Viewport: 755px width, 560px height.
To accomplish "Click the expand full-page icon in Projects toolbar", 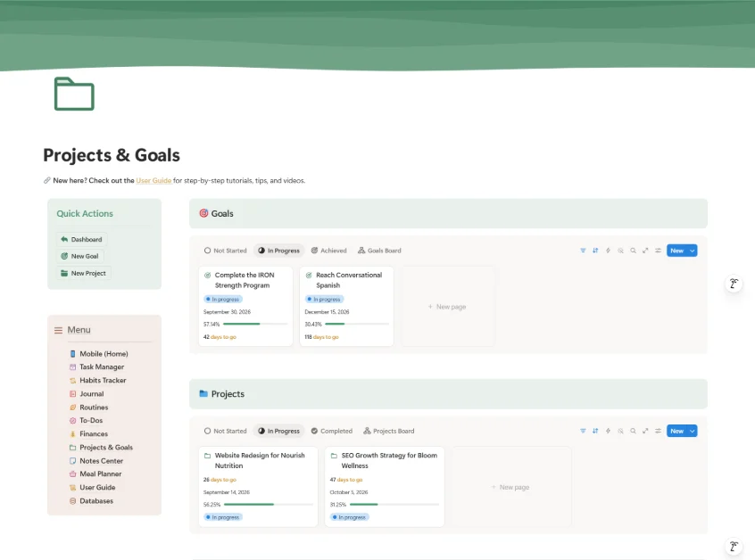I will click(x=645, y=431).
